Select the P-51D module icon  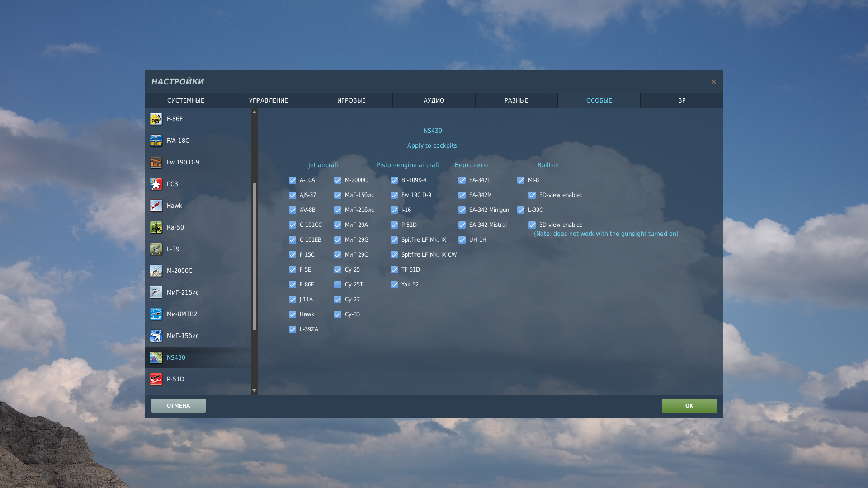[156, 379]
